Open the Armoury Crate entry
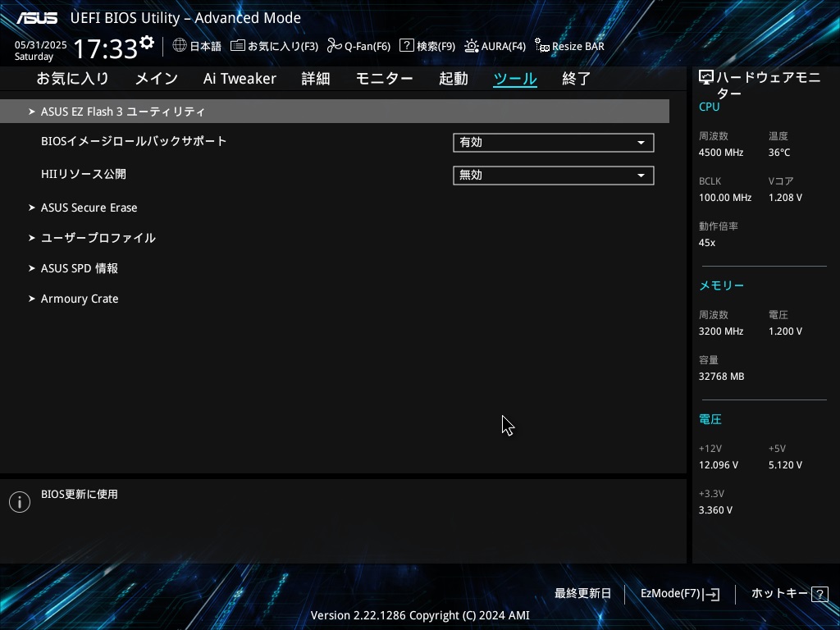 [x=80, y=299]
